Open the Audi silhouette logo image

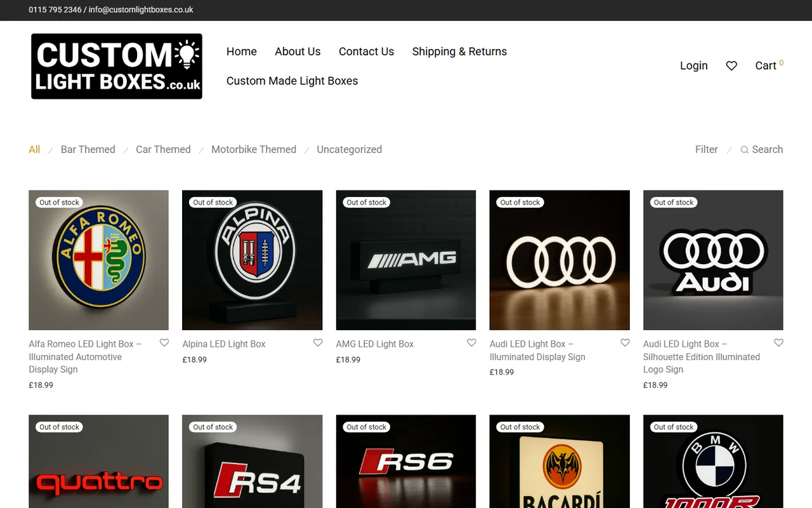click(713, 260)
